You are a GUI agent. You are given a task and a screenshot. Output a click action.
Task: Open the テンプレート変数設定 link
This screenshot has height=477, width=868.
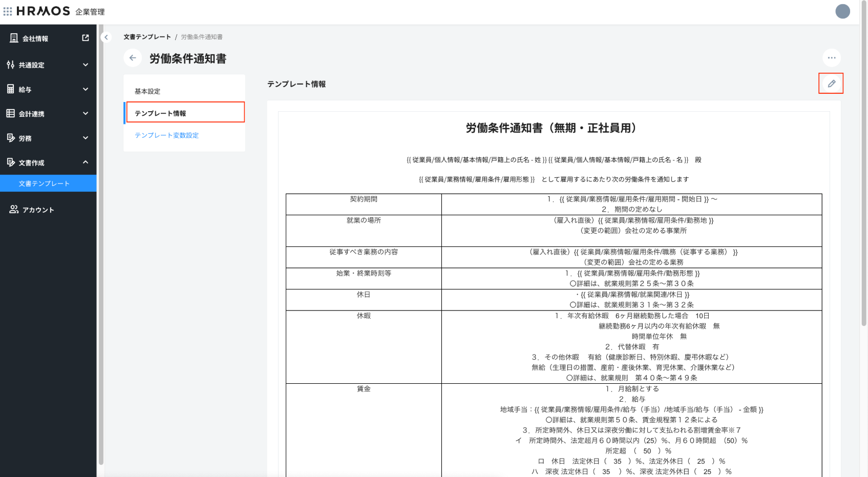(x=166, y=135)
